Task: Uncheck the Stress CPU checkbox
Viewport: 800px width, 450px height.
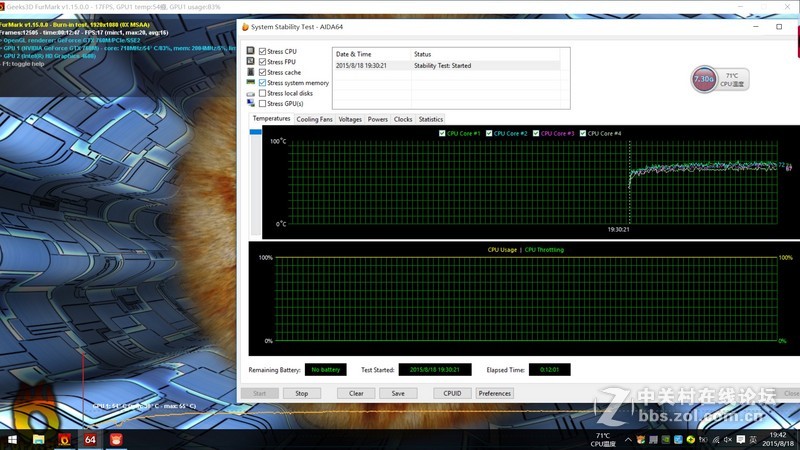Action: coord(262,51)
